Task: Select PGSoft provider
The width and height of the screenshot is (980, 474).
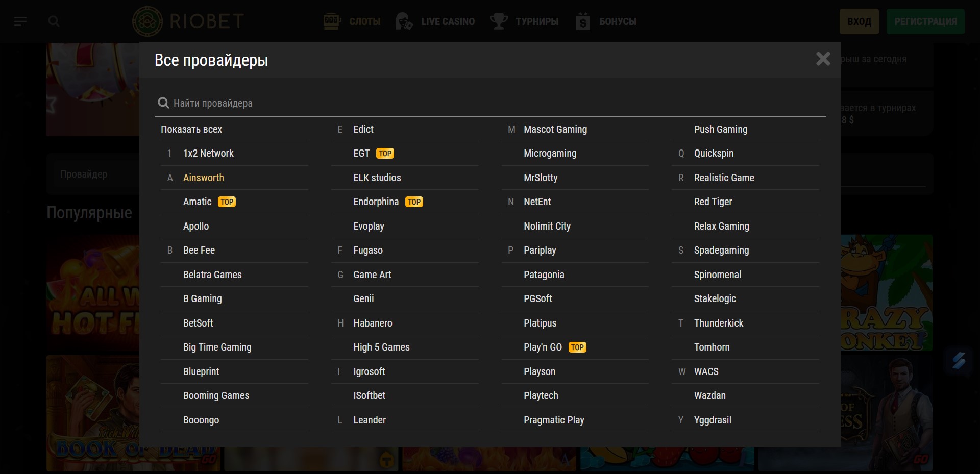Action: click(538, 298)
